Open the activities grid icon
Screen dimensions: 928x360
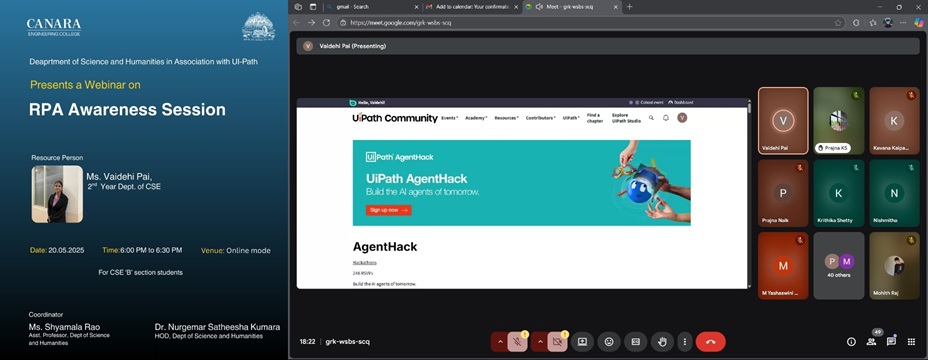coord(911,342)
